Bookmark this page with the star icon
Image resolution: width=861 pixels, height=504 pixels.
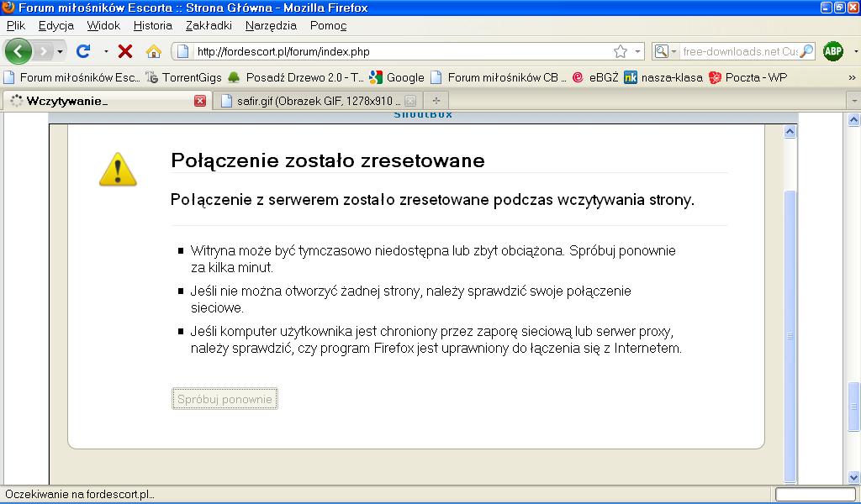point(621,51)
